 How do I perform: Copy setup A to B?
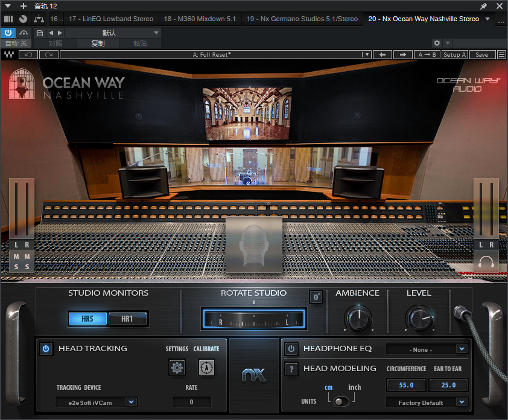[x=427, y=55]
